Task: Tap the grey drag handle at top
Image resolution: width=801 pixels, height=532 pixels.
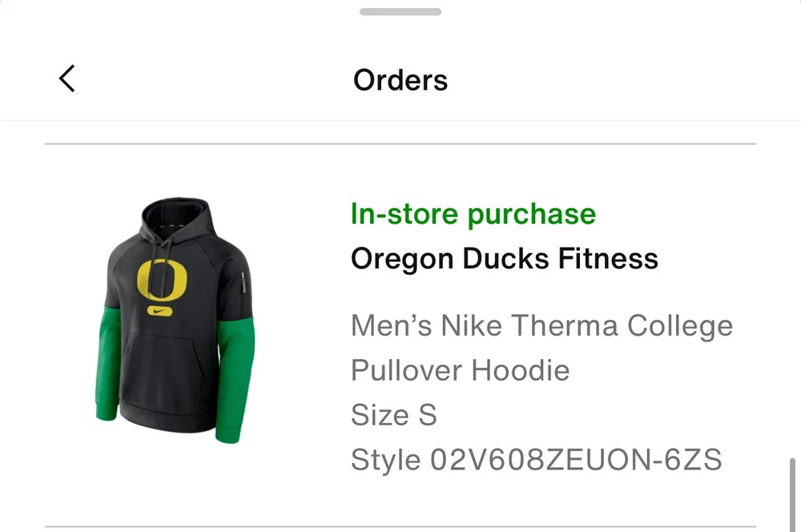Action: pyautogui.click(x=400, y=12)
